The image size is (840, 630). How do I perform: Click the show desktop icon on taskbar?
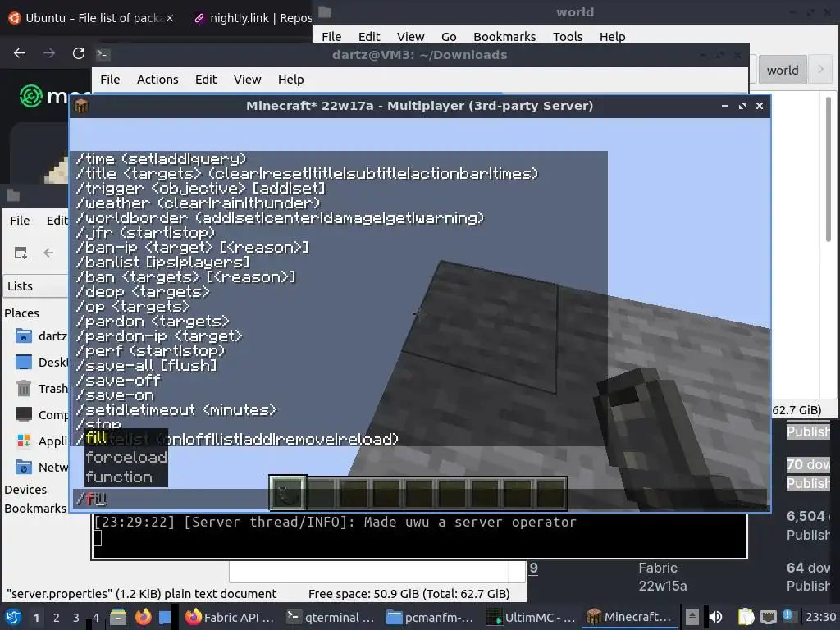coord(164,617)
